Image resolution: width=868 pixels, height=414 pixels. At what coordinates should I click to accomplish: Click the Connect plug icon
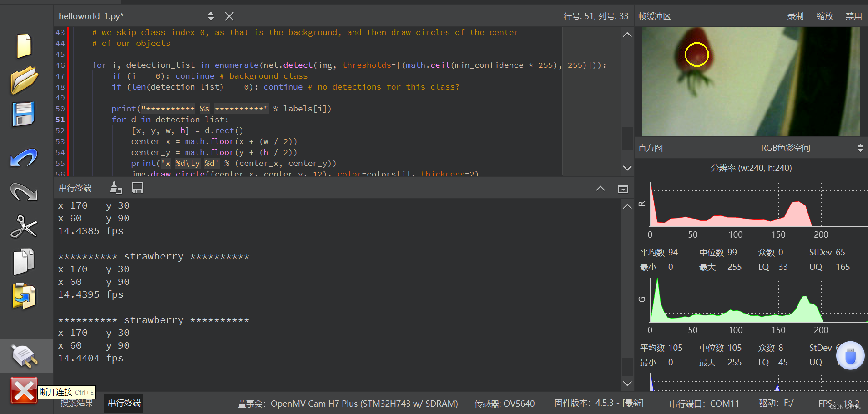pyautogui.click(x=25, y=356)
